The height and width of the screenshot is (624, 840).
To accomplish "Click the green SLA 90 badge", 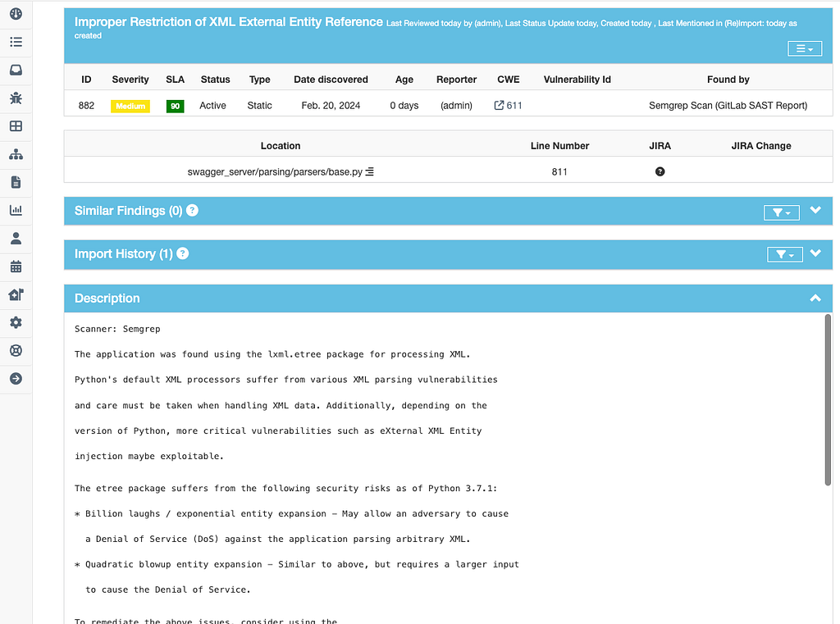I will (176, 106).
